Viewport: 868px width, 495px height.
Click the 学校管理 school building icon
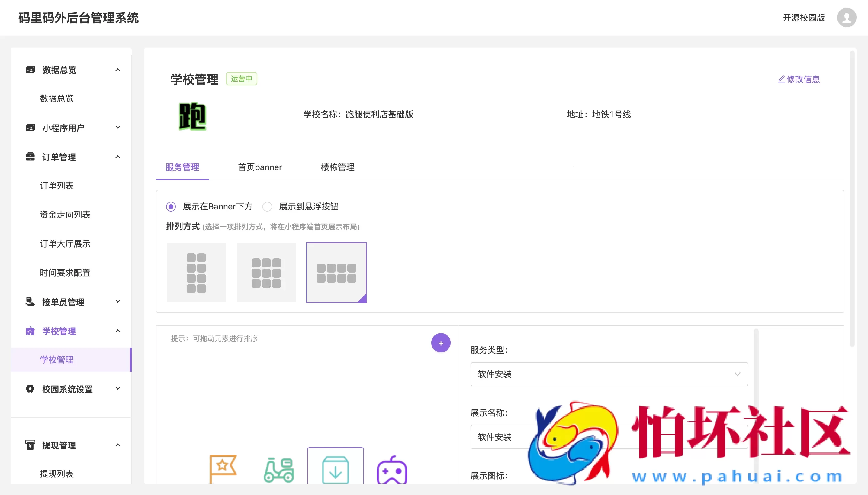[30, 331]
